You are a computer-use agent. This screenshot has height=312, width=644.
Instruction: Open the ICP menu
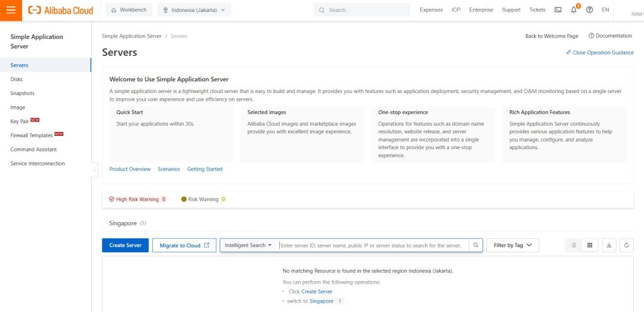456,10
